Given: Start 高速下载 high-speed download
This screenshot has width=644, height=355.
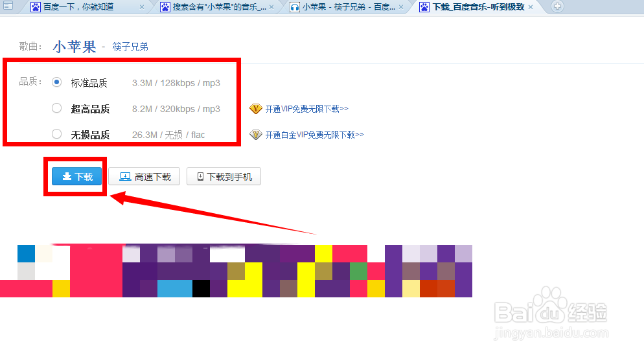Looking at the screenshot, I should (144, 176).
